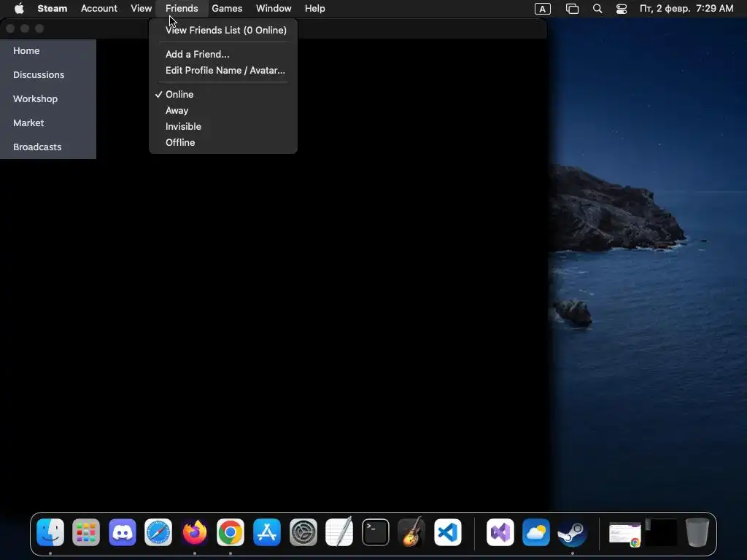Open the Steam application menu

pyautogui.click(x=53, y=9)
